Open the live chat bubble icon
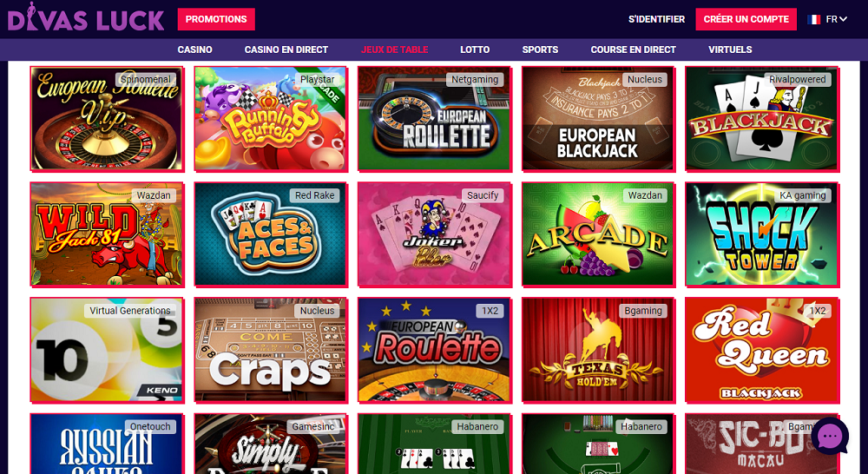The height and width of the screenshot is (474, 868). (830, 437)
